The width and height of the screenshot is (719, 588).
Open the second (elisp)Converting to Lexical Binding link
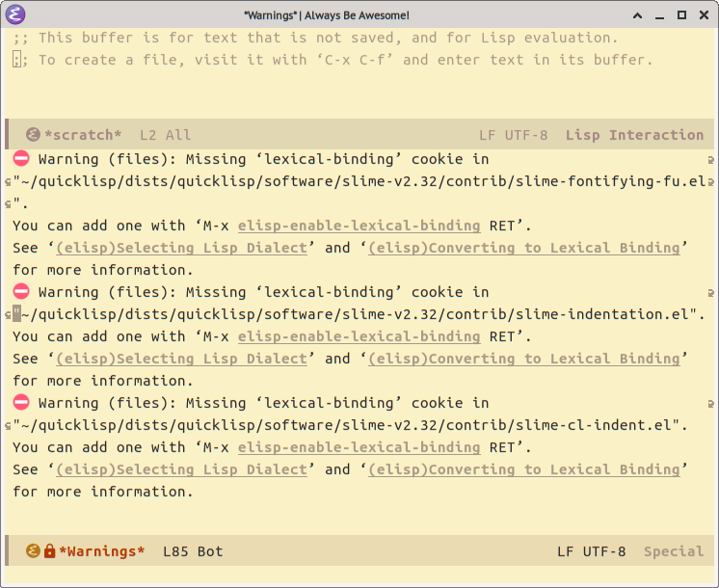pyautogui.click(x=524, y=359)
